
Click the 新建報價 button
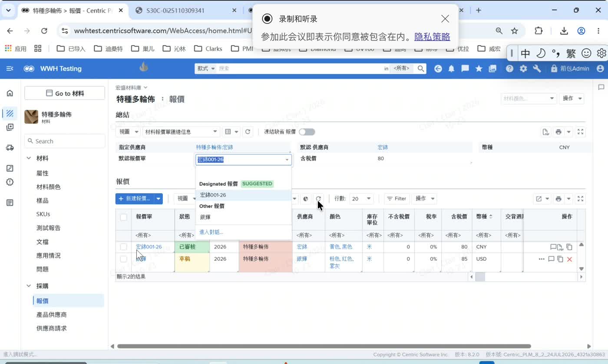click(135, 199)
